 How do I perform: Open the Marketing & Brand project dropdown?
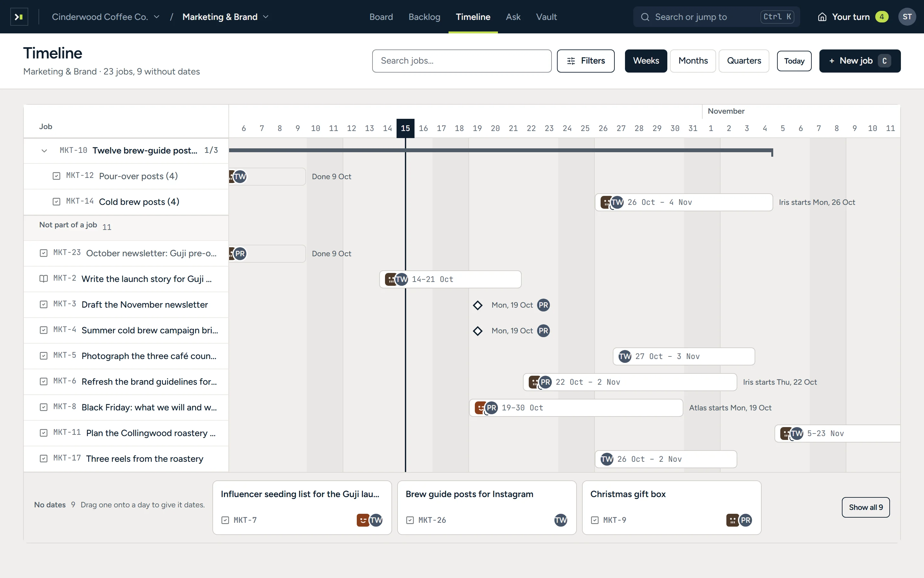(x=225, y=17)
